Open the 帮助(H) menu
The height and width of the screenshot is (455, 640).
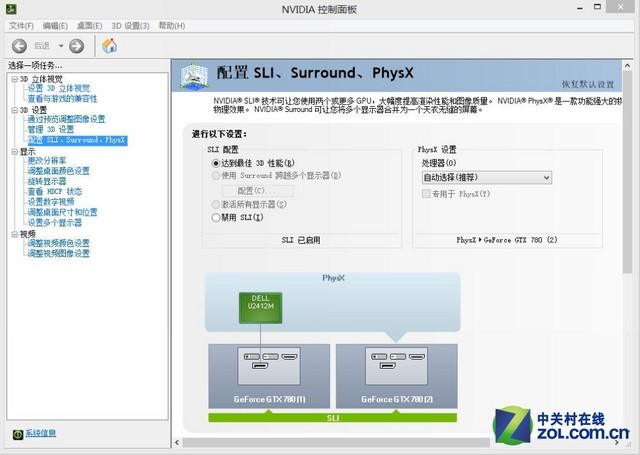(172, 26)
